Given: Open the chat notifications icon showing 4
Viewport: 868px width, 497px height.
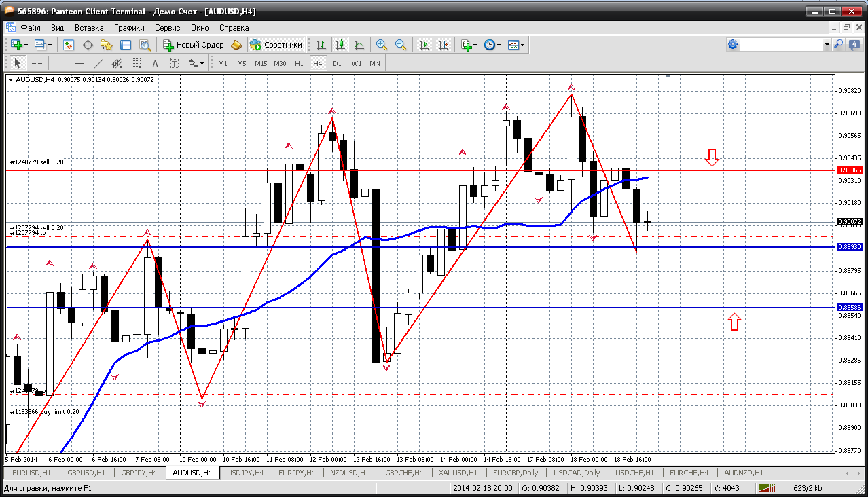Looking at the screenshot, I should 853,45.
